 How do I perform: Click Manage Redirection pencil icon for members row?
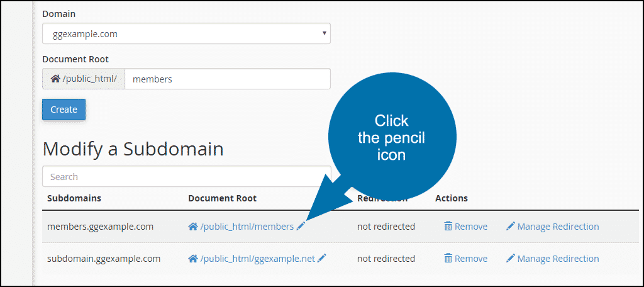click(510, 226)
